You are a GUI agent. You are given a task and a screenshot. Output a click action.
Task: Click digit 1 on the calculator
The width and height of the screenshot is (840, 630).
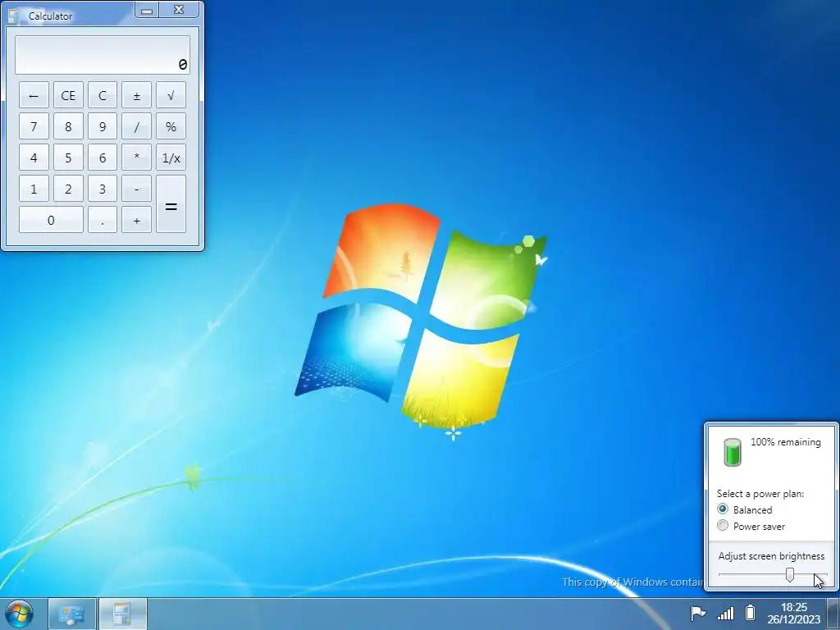coord(34,189)
